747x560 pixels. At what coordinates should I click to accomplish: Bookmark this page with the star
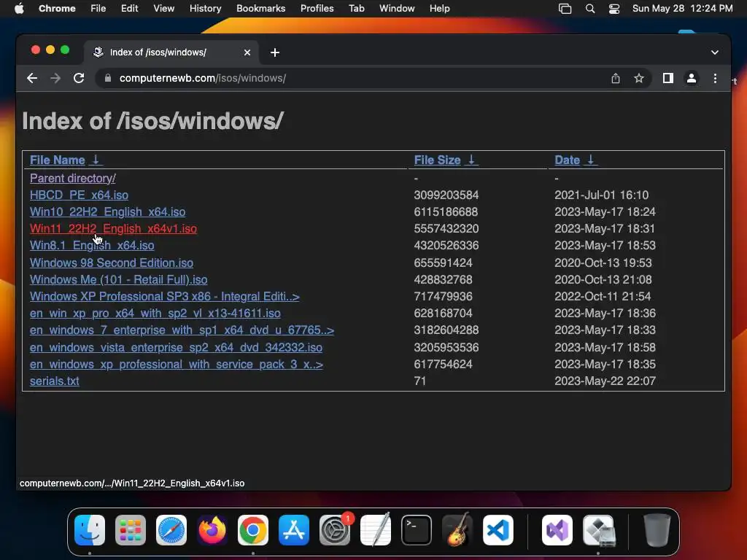coord(639,78)
